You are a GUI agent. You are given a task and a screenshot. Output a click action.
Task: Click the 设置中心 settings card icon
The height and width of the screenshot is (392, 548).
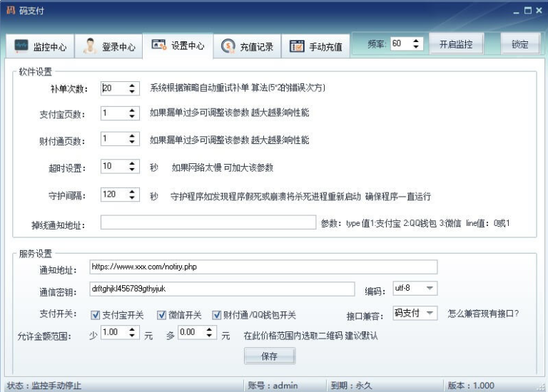pos(158,46)
